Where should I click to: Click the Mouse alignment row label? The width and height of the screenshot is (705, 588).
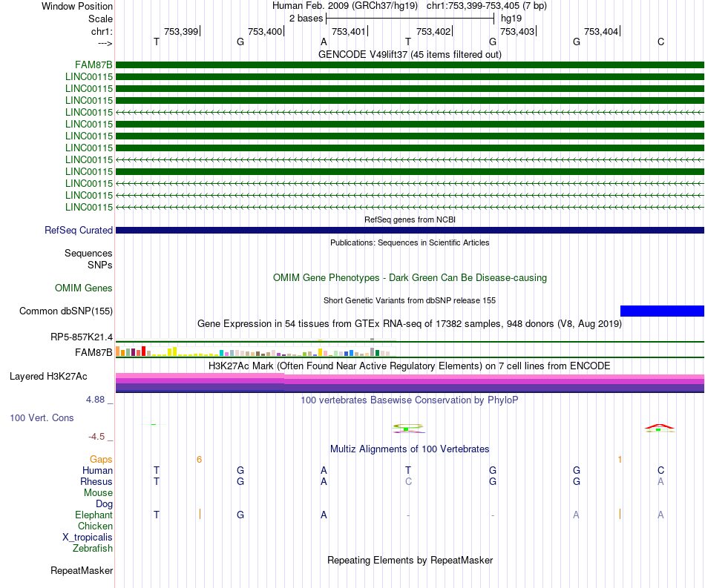tap(98, 493)
